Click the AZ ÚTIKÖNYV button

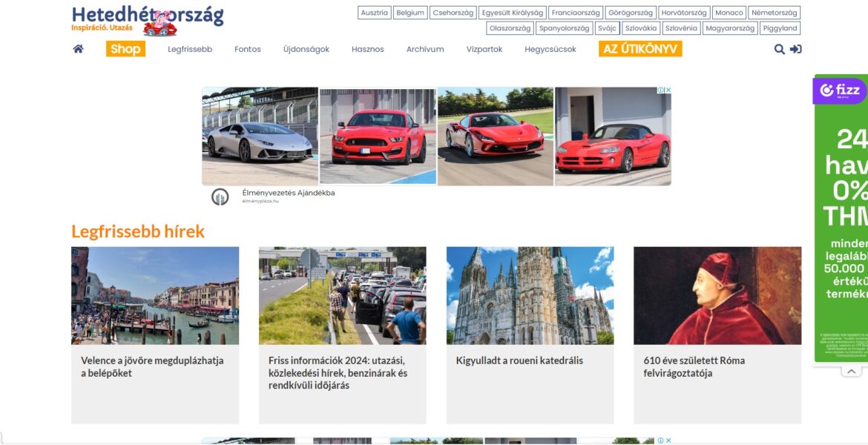click(640, 49)
